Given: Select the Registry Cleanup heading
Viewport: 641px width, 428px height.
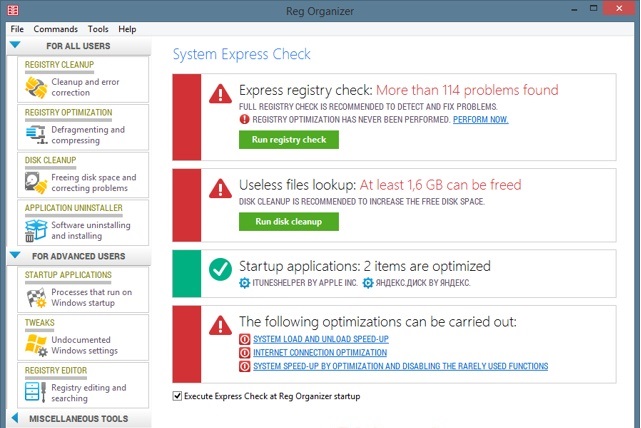Looking at the screenshot, I should click(x=59, y=65).
